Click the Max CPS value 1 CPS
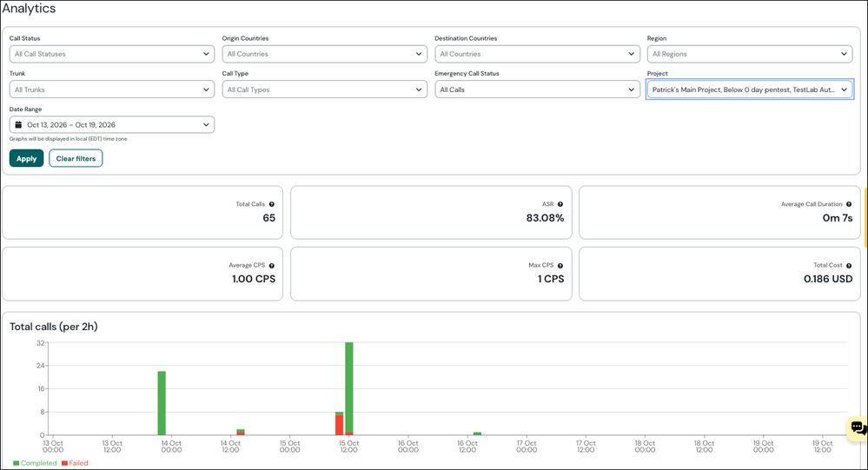The width and height of the screenshot is (868, 470). tap(551, 279)
